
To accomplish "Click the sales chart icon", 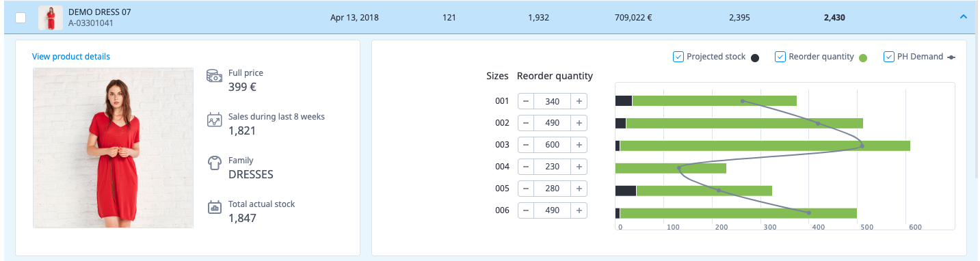I will 214,120.
